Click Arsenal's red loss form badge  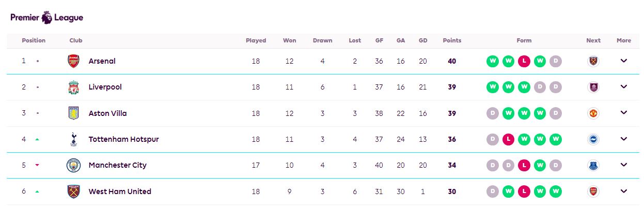[524, 61]
